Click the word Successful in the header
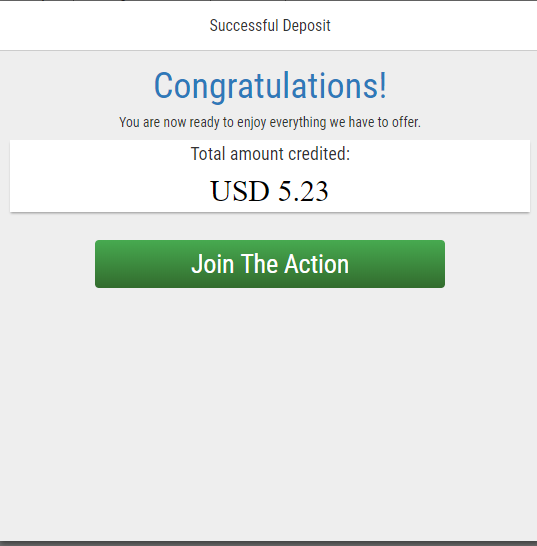This screenshot has width=537, height=546. click(x=243, y=25)
